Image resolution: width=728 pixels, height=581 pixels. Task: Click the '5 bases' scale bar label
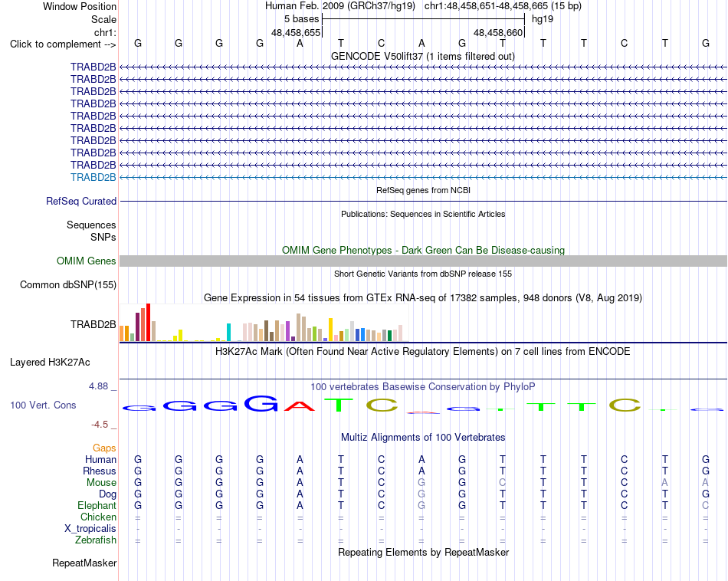tap(302, 19)
